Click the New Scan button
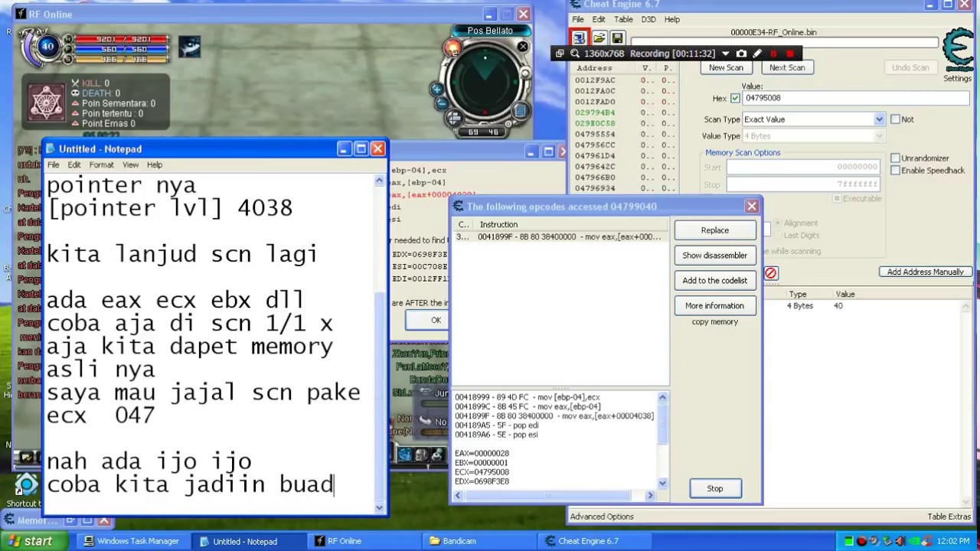980x551 pixels. coord(726,67)
